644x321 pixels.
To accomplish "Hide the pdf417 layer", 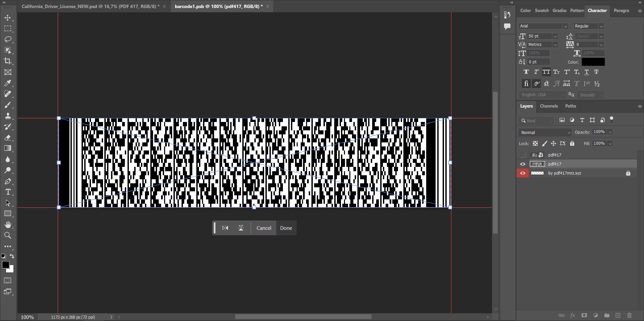I will [x=523, y=164].
